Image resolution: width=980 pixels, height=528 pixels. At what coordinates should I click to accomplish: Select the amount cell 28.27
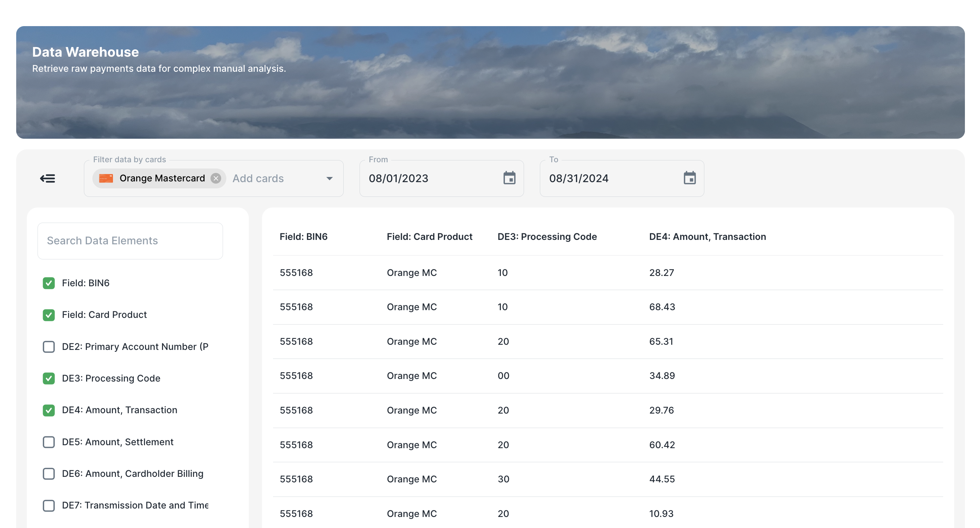pos(662,273)
